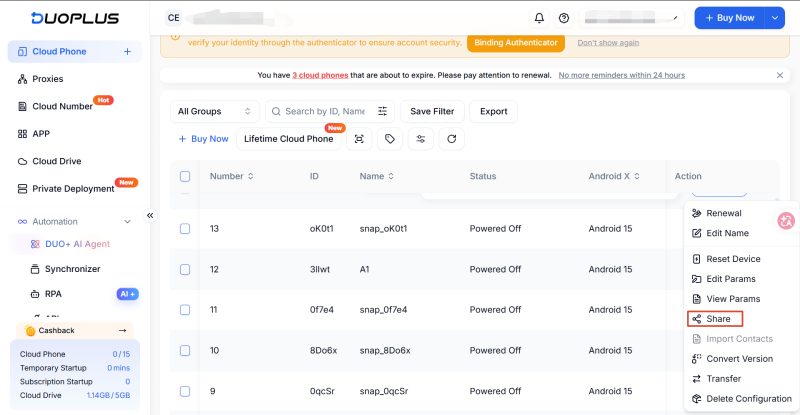The height and width of the screenshot is (415, 800).
Task: Focus the Search by ID, Name field
Action: [x=324, y=111]
